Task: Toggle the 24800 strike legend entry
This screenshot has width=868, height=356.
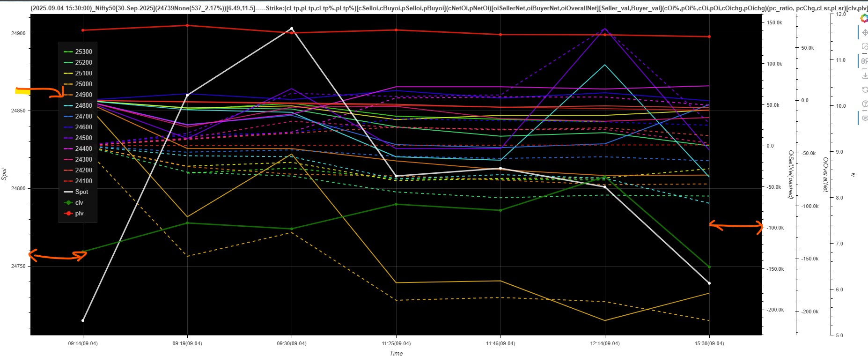Action: (83, 105)
